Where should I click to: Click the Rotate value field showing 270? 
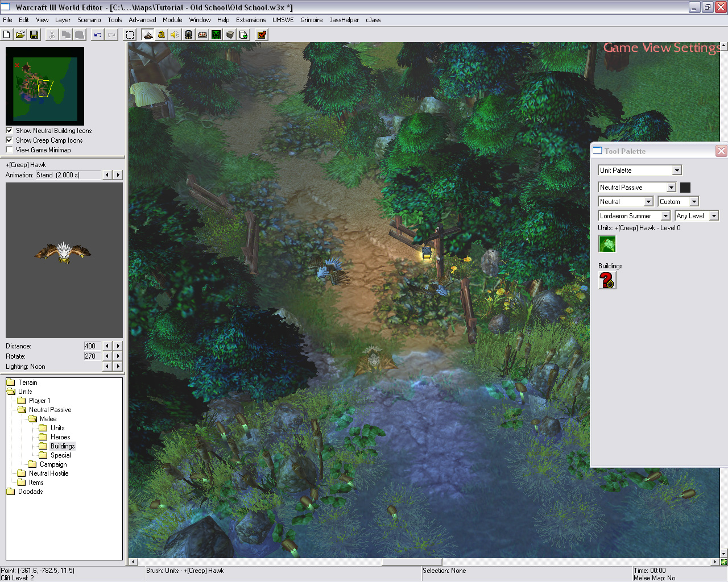click(92, 356)
